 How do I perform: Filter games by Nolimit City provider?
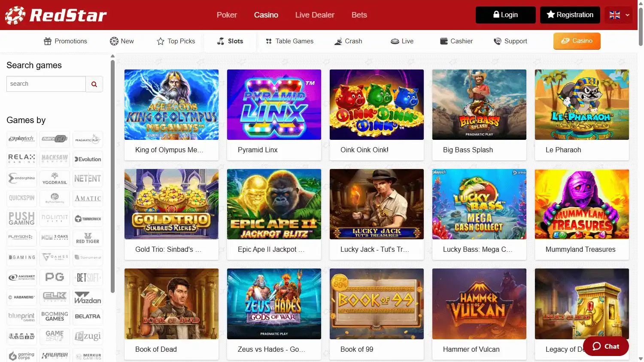tap(55, 218)
